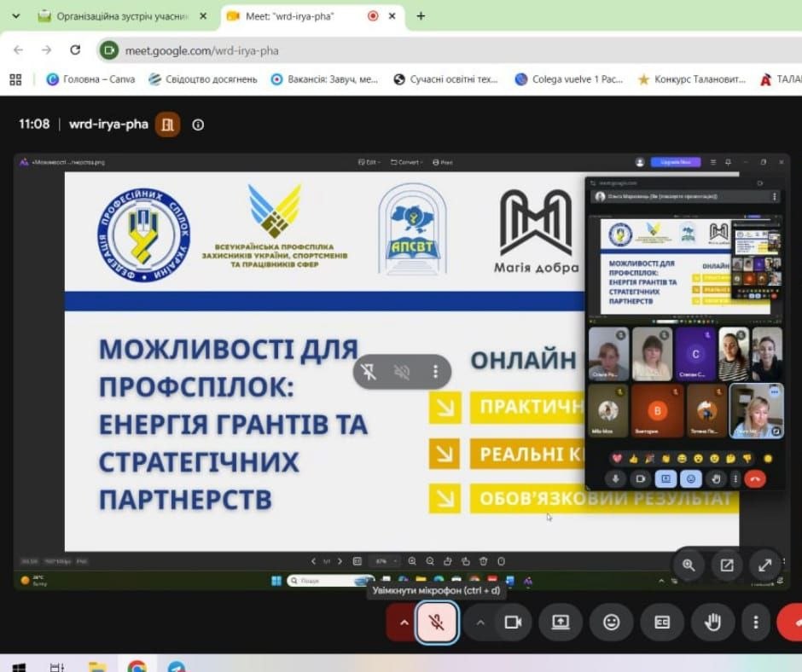Mute presentation audio on floating overlay
This screenshot has width=802, height=672.
(402, 372)
